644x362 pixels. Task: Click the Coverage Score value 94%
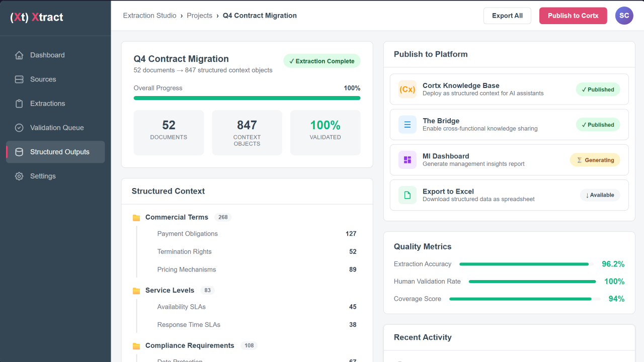(x=617, y=299)
